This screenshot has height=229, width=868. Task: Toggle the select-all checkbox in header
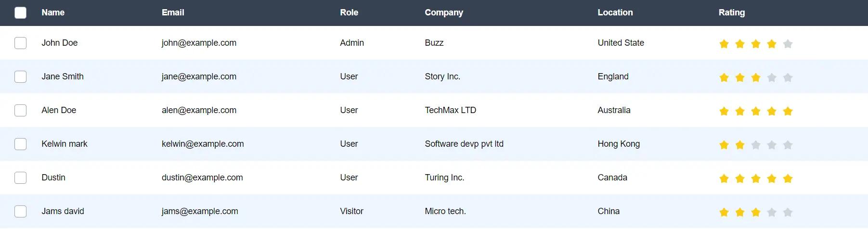21,13
